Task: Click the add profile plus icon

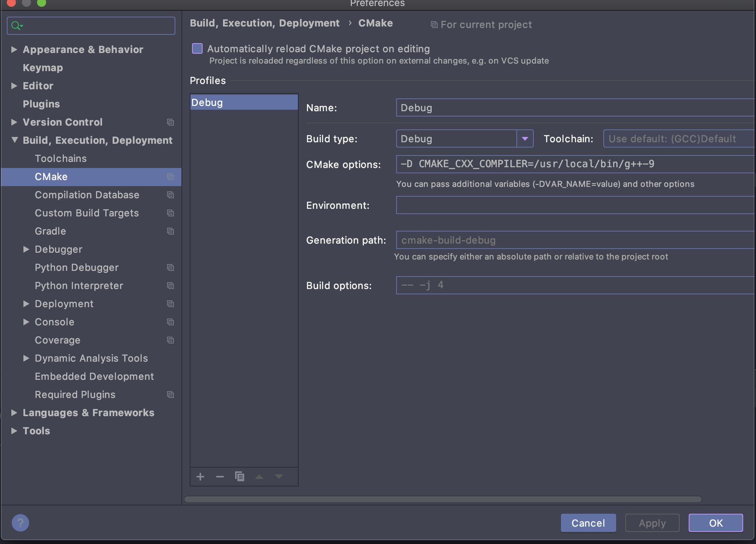Action: click(200, 477)
